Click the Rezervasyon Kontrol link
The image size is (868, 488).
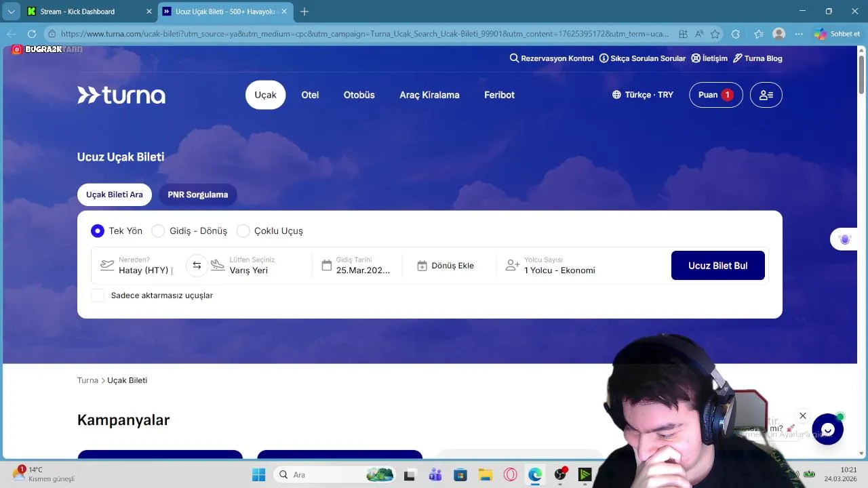pos(551,58)
